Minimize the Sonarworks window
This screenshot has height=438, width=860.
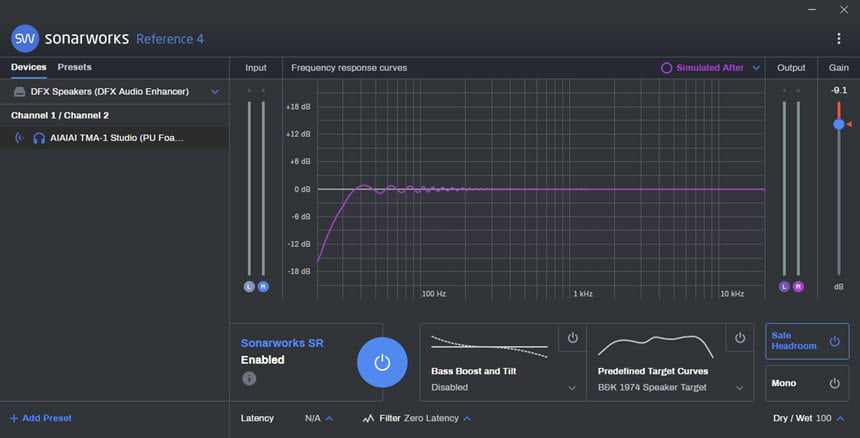click(812, 9)
